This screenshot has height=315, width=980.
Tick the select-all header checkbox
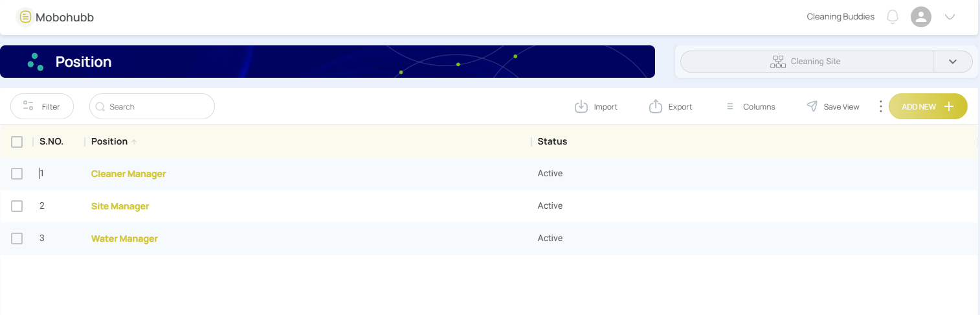click(17, 141)
